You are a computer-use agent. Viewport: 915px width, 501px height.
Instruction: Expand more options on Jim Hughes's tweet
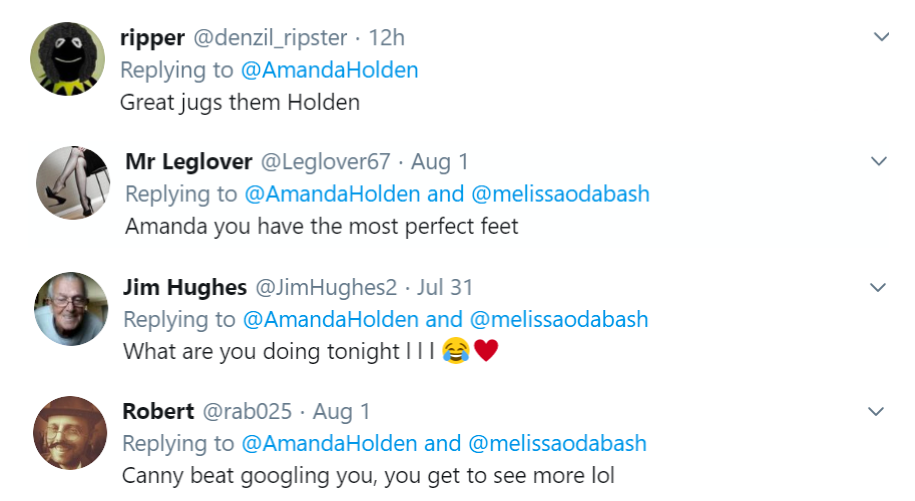pos(878,287)
